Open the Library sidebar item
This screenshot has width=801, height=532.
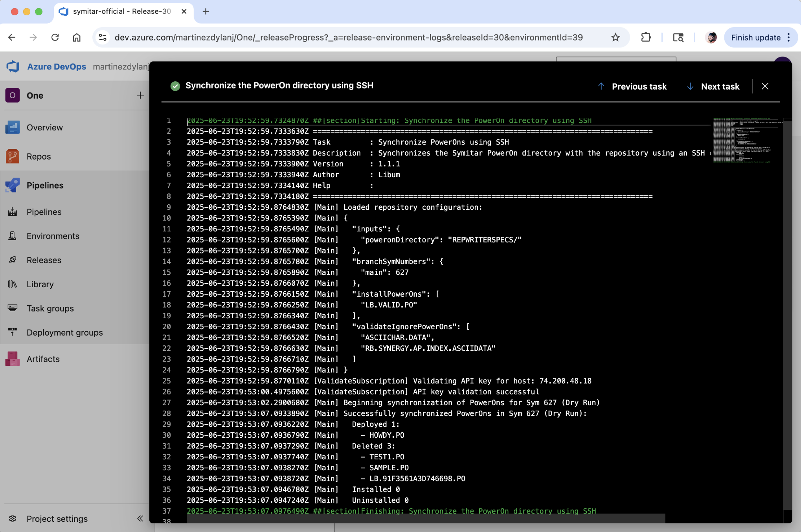pyautogui.click(x=40, y=284)
